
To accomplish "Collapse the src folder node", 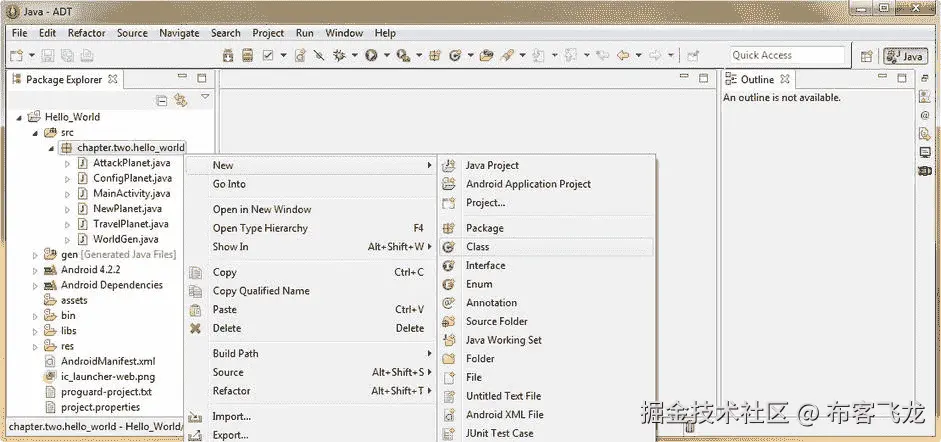I will (x=36, y=133).
